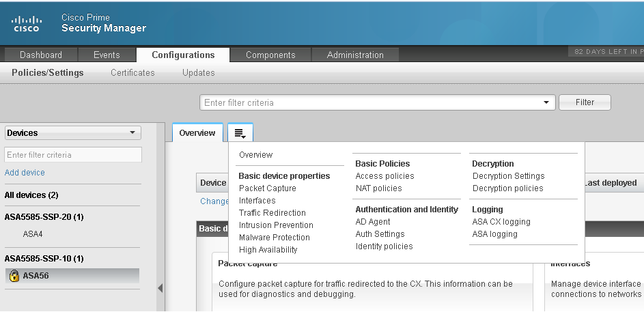Viewport: 644px width, 312px height.
Task: Click the Decryption heading
Action: point(493,163)
